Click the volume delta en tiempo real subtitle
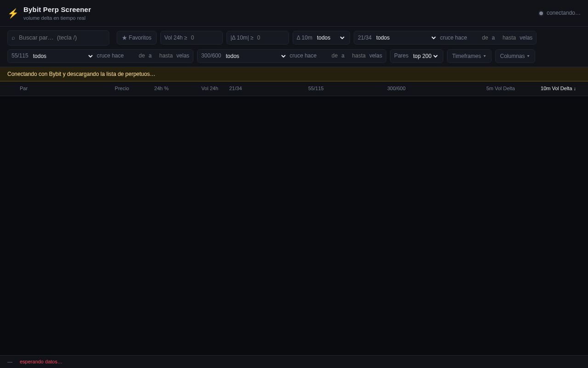Image resolution: width=588 pixels, height=368 pixels. (54, 18)
